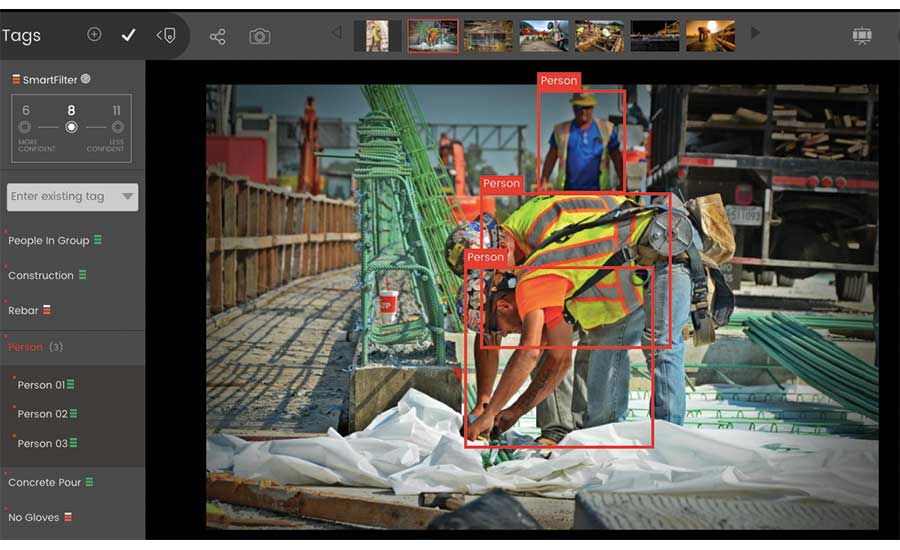Go to previous thumbnails with left arrow
900x550 pixels.
pos(336,33)
